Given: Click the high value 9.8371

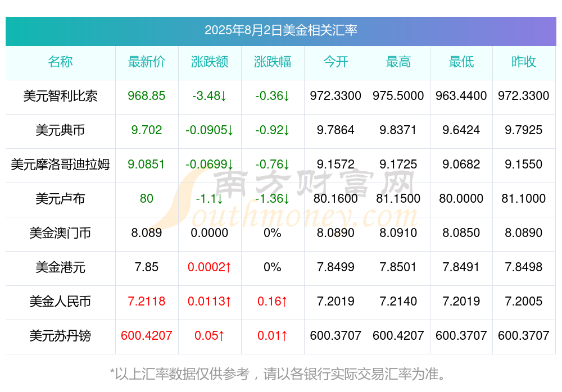Looking at the screenshot, I should coord(398,130).
